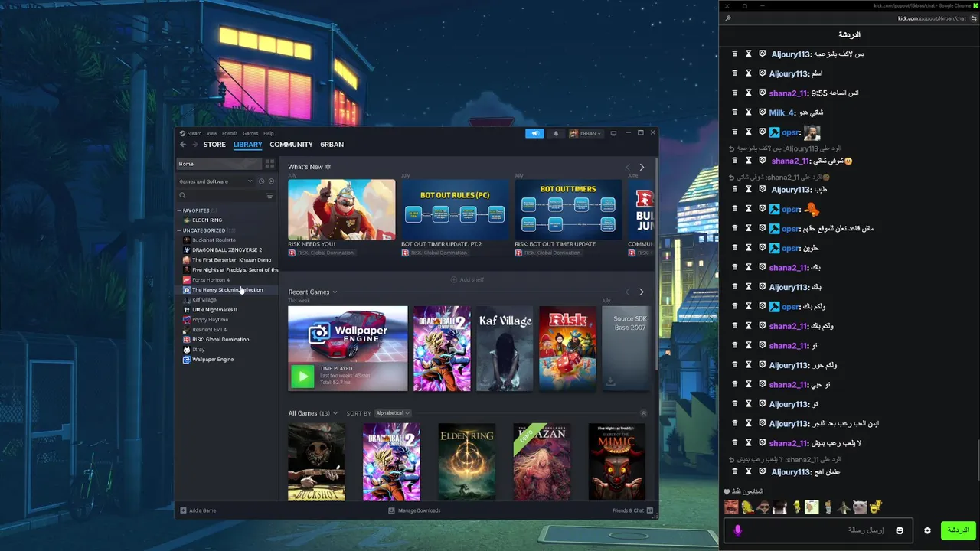Click the timeout hourglass beside Milk_4 message

click(x=749, y=112)
